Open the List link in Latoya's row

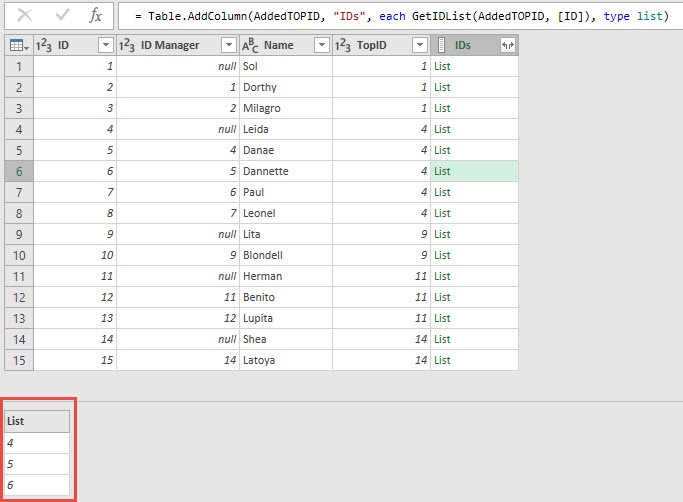442,360
